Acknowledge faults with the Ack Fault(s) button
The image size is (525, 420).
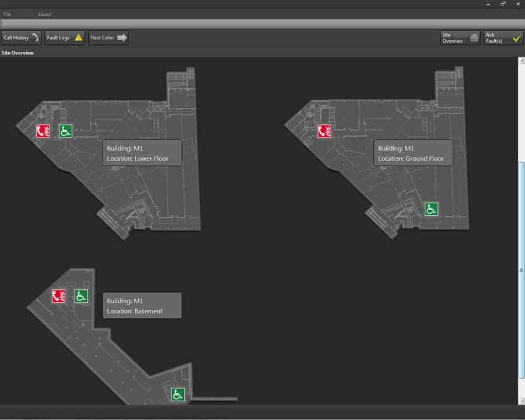(x=503, y=38)
